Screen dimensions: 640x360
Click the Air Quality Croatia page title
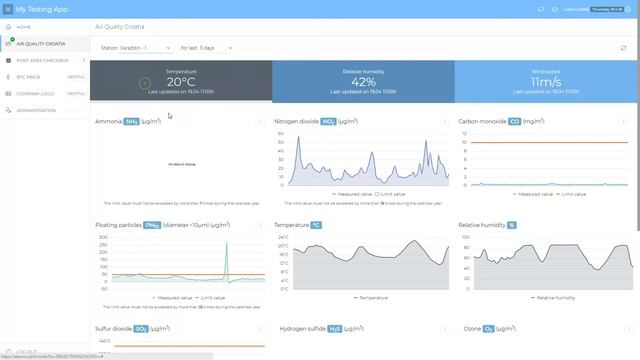(x=120, y=27)
